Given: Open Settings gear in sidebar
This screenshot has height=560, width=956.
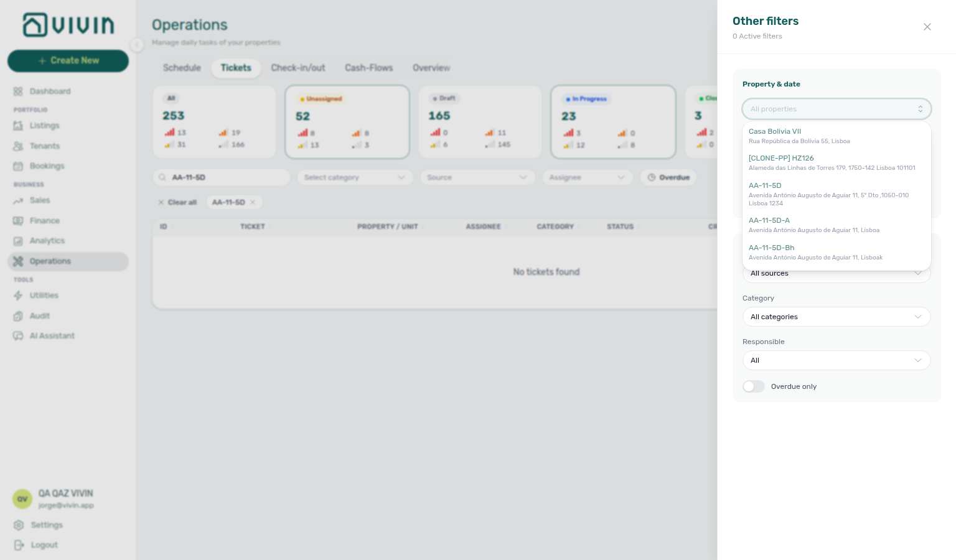Looking at the screenshot, I should (19, 525).
